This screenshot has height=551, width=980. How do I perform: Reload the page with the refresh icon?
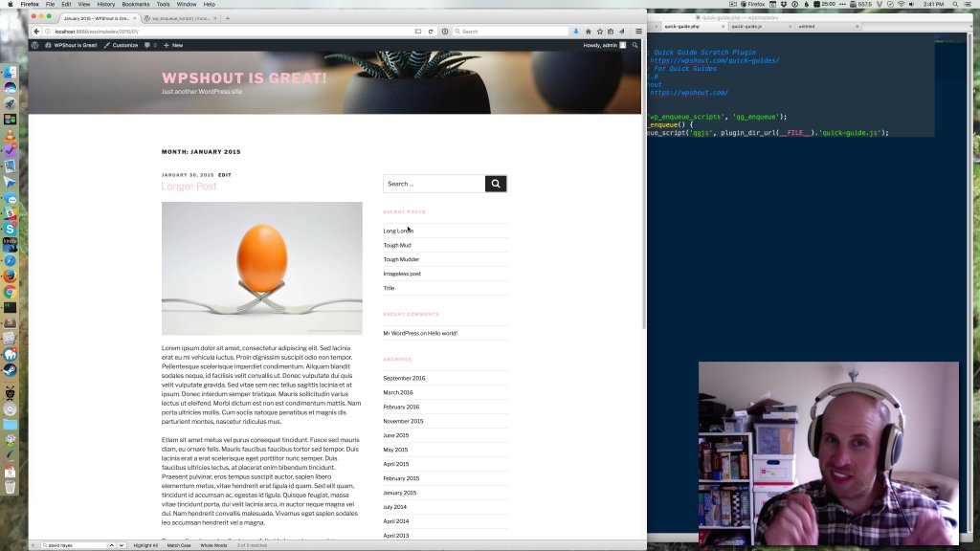pos(431,32)
